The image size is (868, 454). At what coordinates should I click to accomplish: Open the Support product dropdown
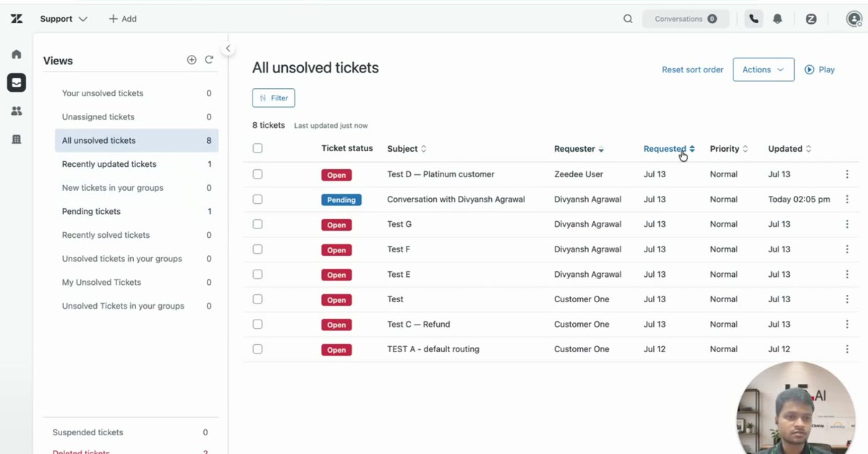pos(64,19)
